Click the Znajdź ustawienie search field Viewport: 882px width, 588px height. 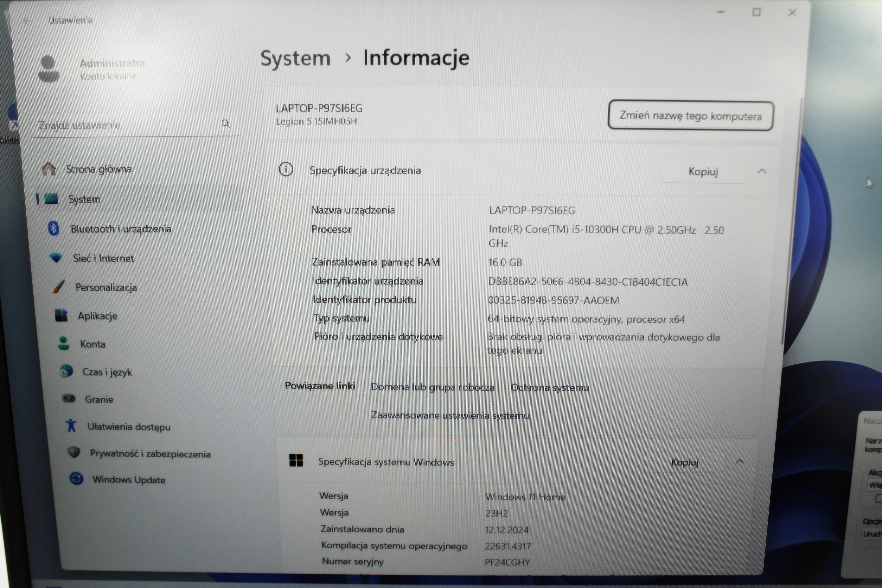pyautogui.click(x=136, y=124)
